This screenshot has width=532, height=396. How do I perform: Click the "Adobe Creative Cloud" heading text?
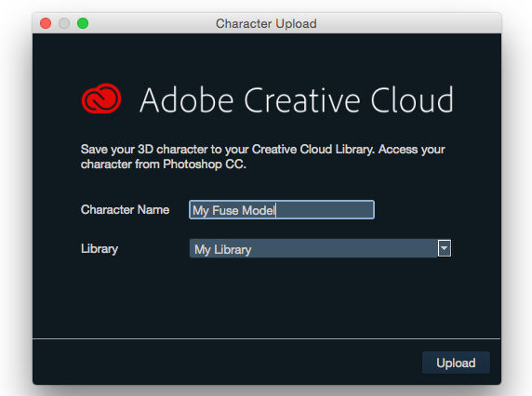click(296, 99)
